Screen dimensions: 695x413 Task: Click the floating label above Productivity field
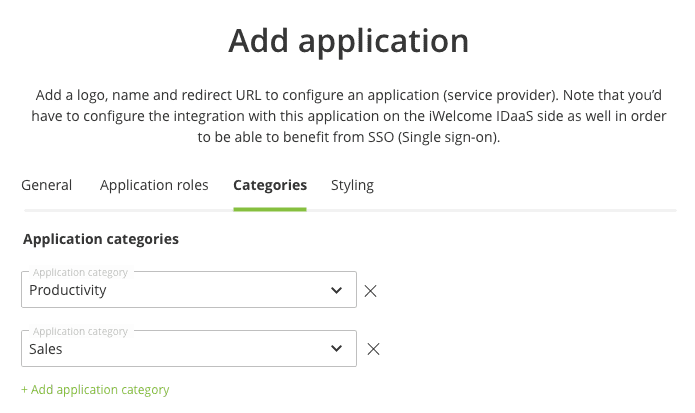pos(80,272)
